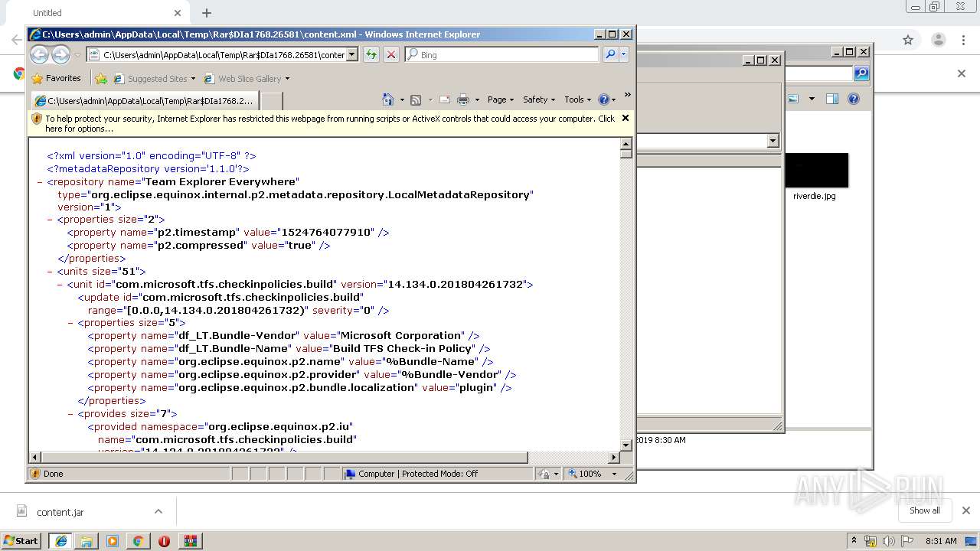Click the Done status shield icon

(x=35, y=474)
